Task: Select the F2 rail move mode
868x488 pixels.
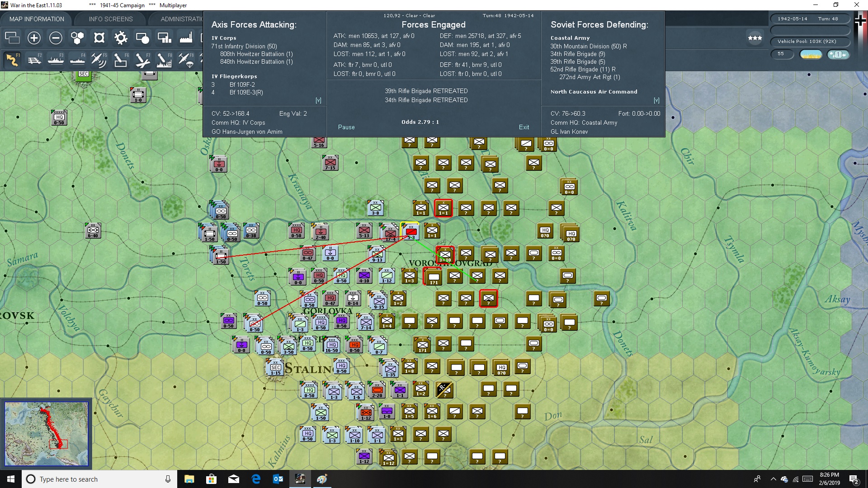Action: (x=34, y=60)
